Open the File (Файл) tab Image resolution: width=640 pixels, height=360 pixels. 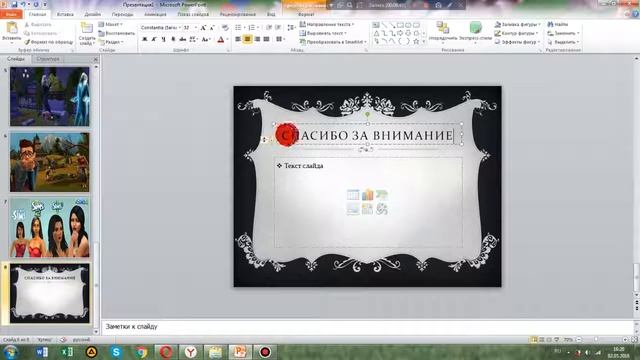[x=11, y=14]
